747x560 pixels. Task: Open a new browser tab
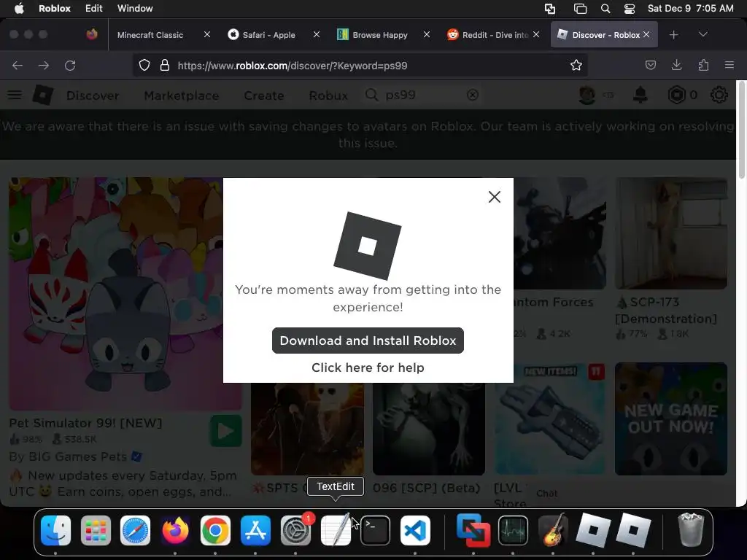(x=673, y=35)
